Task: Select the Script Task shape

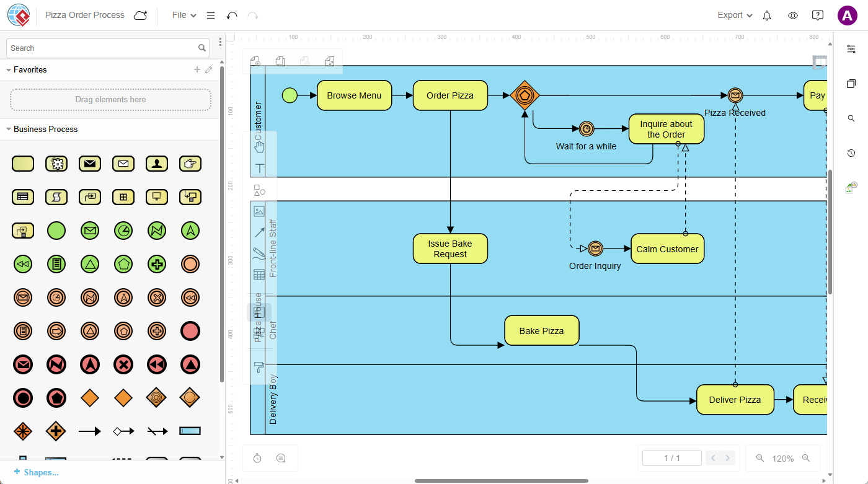Action: 56,197
